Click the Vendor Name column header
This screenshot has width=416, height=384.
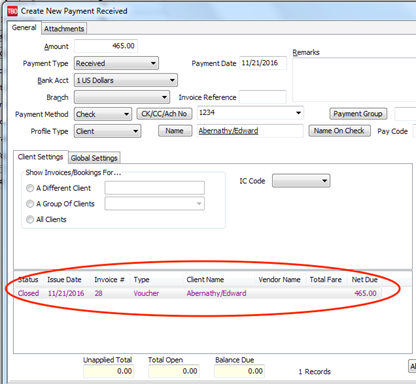280,280
